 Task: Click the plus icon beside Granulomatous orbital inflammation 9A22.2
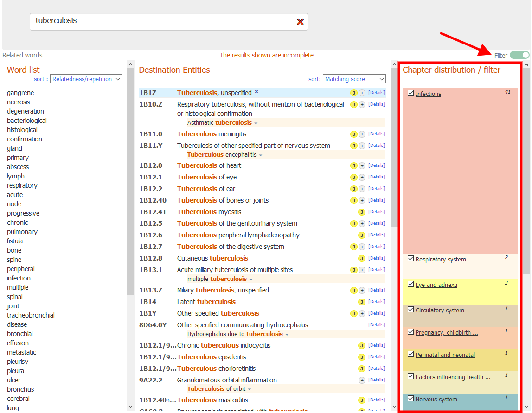point(361,380)
